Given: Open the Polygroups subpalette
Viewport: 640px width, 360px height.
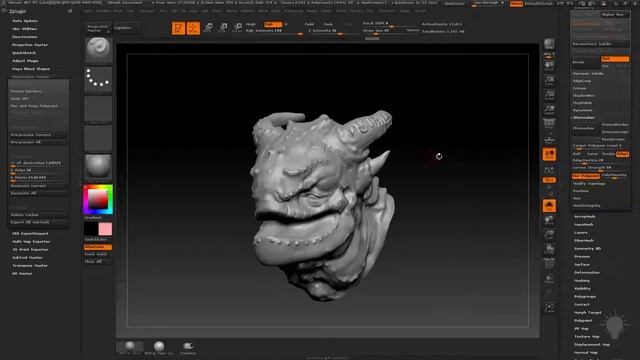Looking at the screenshot, I should click(x=585, y=297).
